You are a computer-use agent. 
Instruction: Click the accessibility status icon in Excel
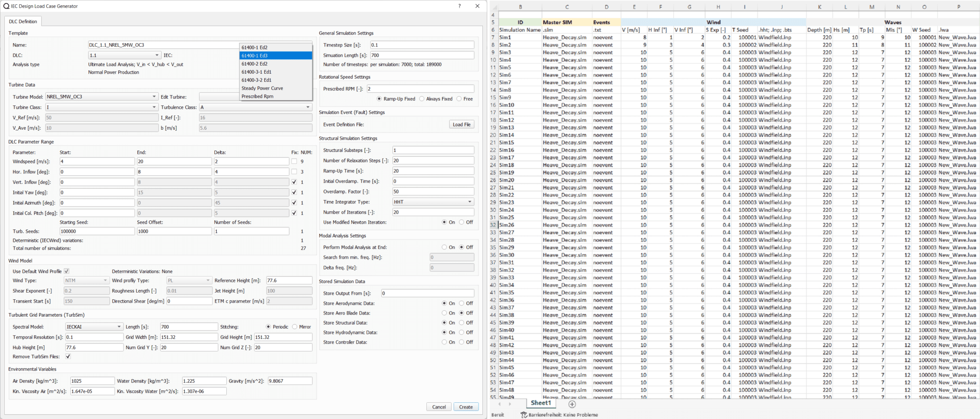(x=523, y=415)
